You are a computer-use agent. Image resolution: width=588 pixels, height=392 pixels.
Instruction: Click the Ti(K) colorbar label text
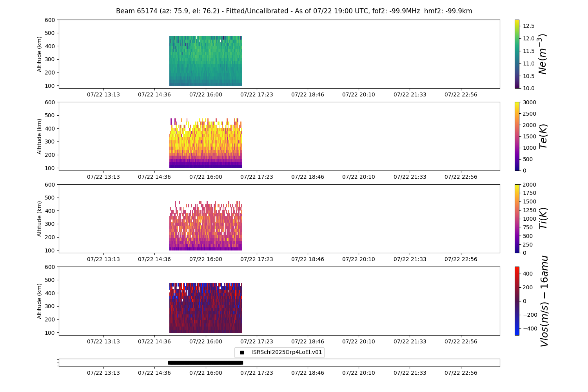pos(543,219)
